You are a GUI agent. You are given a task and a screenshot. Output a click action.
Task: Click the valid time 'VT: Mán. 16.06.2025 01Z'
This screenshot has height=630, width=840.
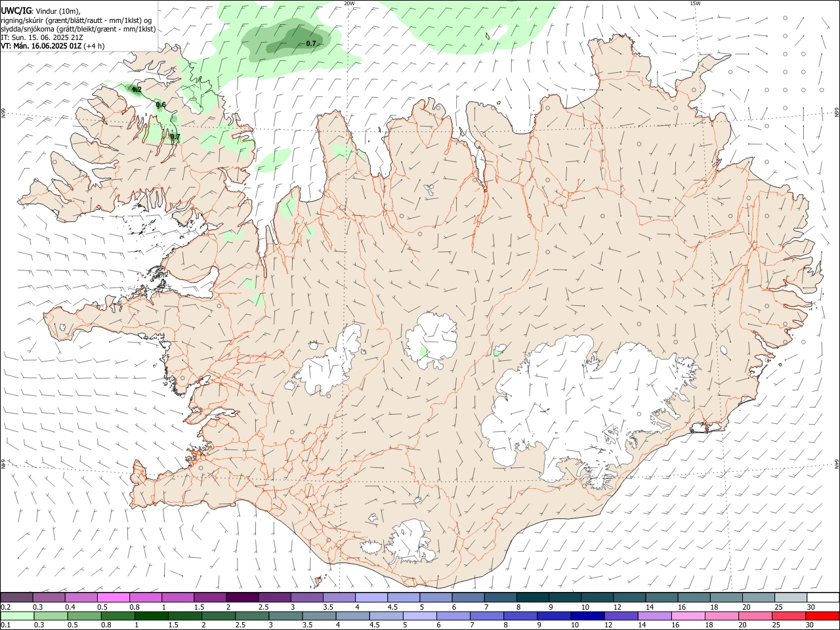coord(41,46)
